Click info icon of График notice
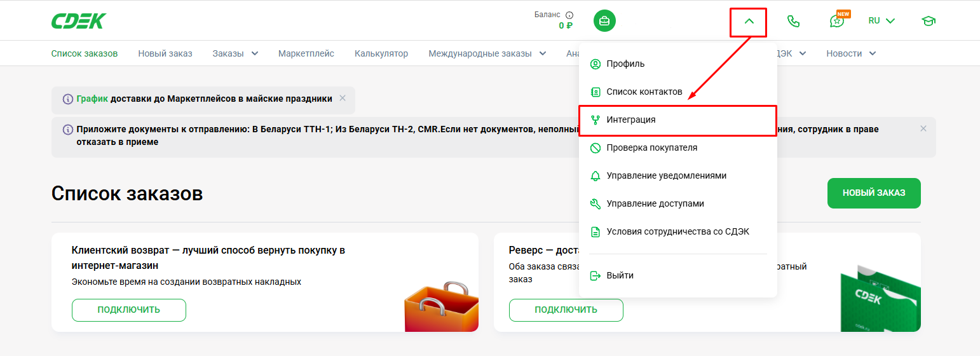This screenshot has height=356, width=980. [67, 99]
